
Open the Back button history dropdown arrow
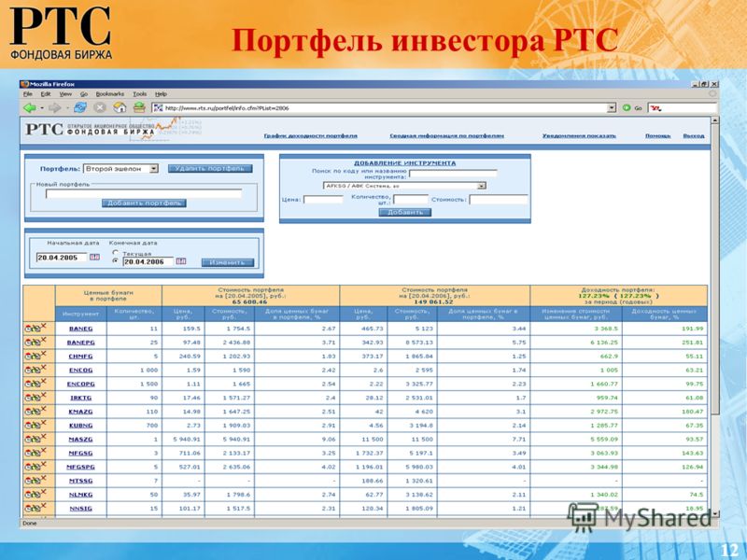tap(42, 108)
